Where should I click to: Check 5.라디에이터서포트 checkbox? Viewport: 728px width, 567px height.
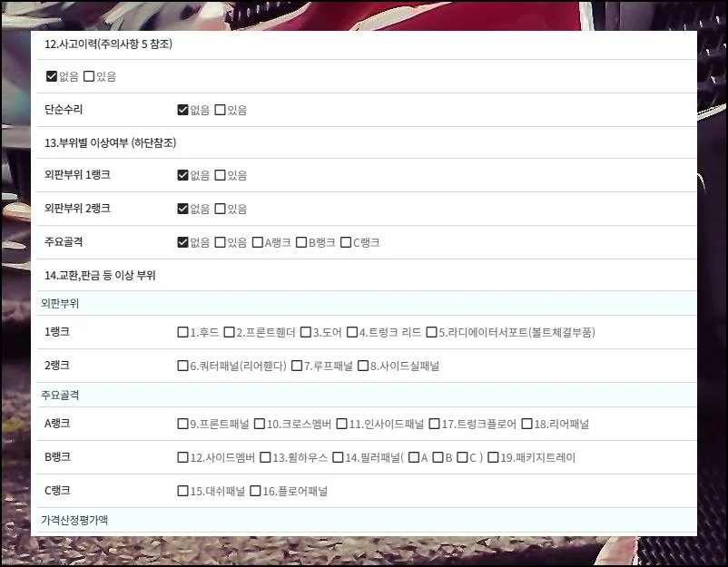432,332
